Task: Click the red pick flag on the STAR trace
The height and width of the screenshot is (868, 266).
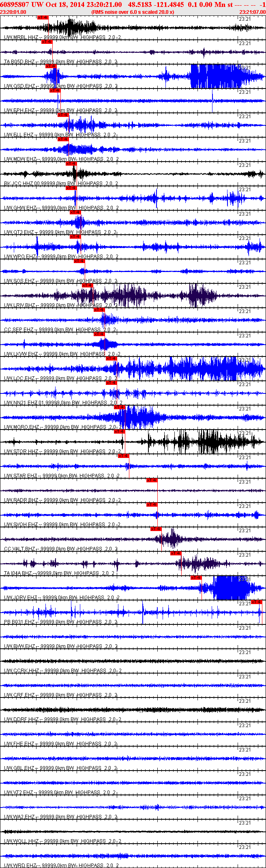Action: click(x=124, y=456)
